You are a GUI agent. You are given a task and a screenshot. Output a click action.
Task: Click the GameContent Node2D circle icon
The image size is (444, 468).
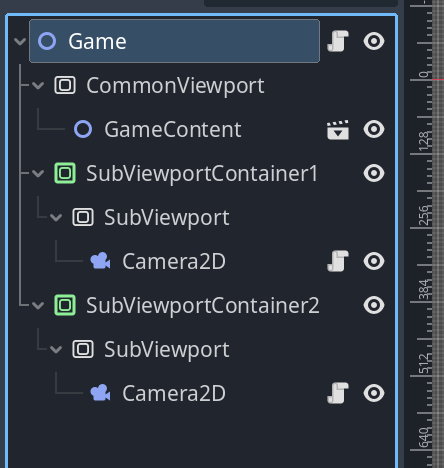pos(83,129)
